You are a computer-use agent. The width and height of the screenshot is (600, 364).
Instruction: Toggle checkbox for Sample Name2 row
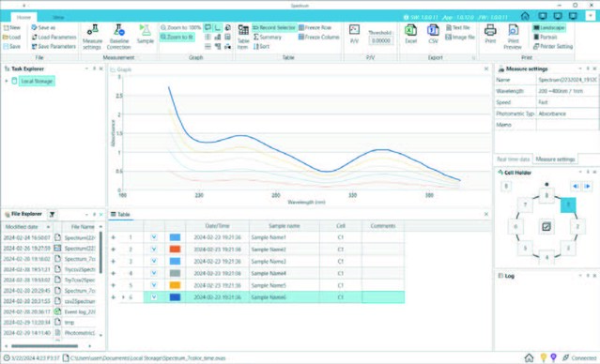pos(154,250)
